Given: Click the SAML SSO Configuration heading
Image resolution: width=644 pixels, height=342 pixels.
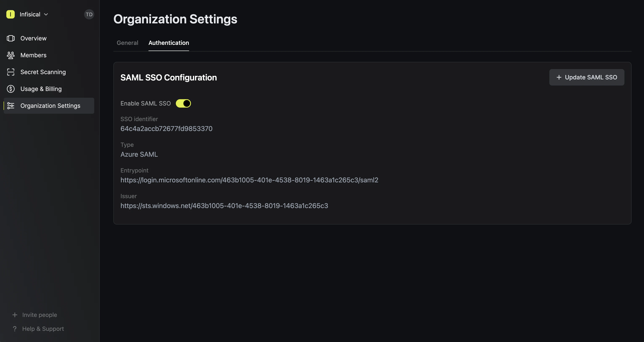Looking at the screenshot, I should point(168,78).
